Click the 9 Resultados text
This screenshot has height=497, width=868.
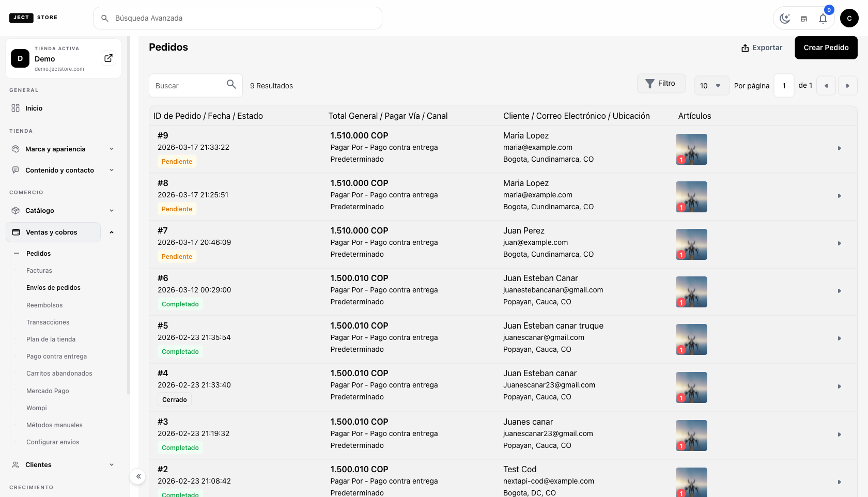point(271,86)
